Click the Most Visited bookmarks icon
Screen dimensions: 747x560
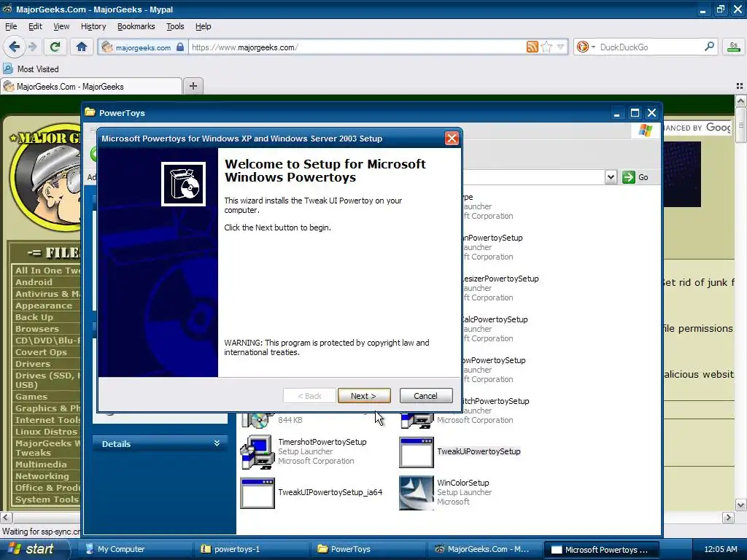[8, 69]
